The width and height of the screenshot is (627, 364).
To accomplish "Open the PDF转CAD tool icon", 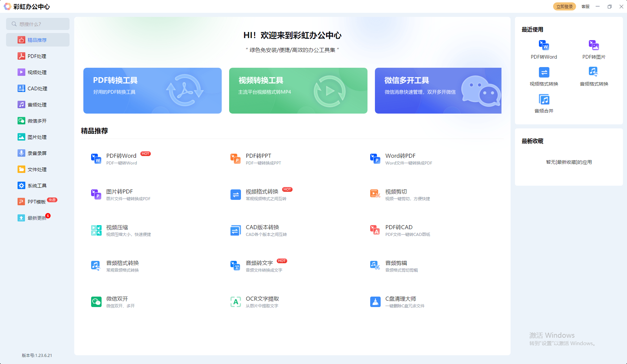I will pos(375,230).
